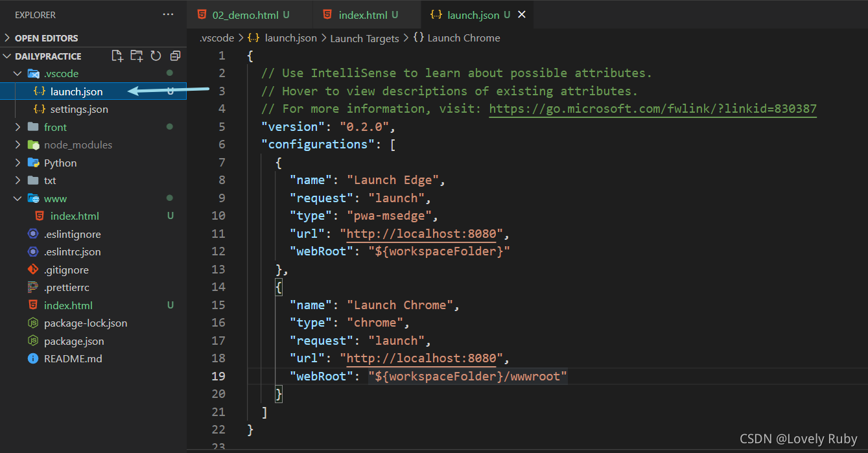868x453 pixels.
Task: Click the launch.json breadcrumb segment
Action: [290, 38]
